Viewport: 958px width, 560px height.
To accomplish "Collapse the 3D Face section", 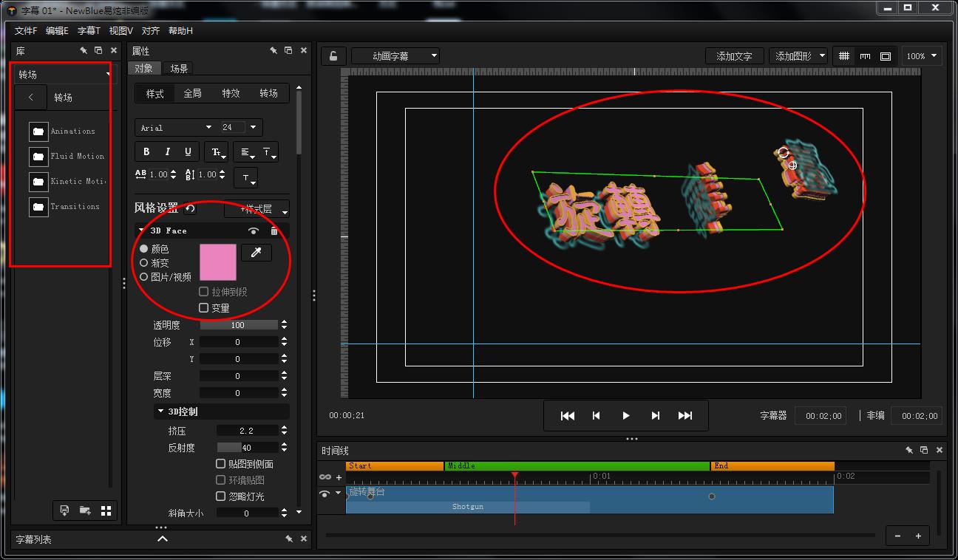I will pyautogui.click(x=141, y=231).
